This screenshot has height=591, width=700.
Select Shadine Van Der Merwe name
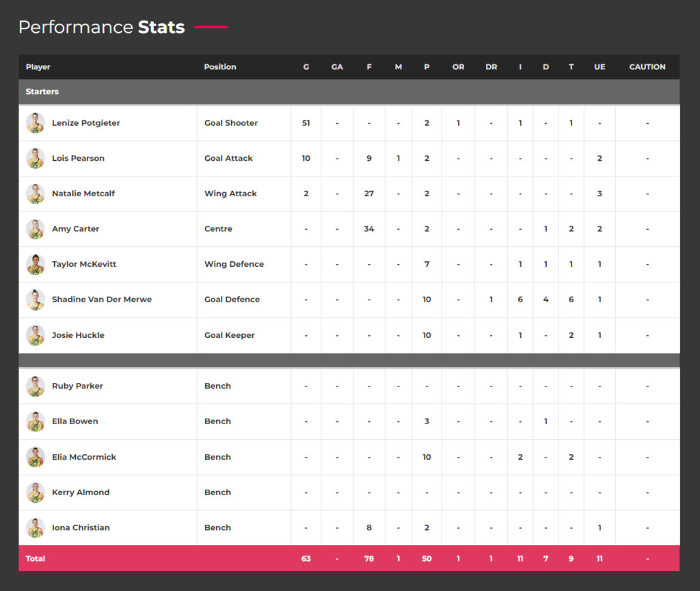point(102,300)
